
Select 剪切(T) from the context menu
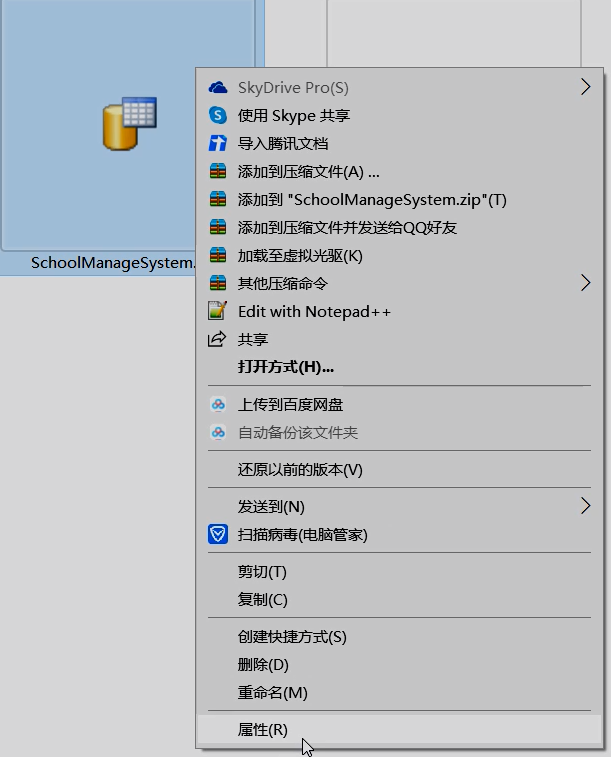pyautogui.click(x=399, y=572)
